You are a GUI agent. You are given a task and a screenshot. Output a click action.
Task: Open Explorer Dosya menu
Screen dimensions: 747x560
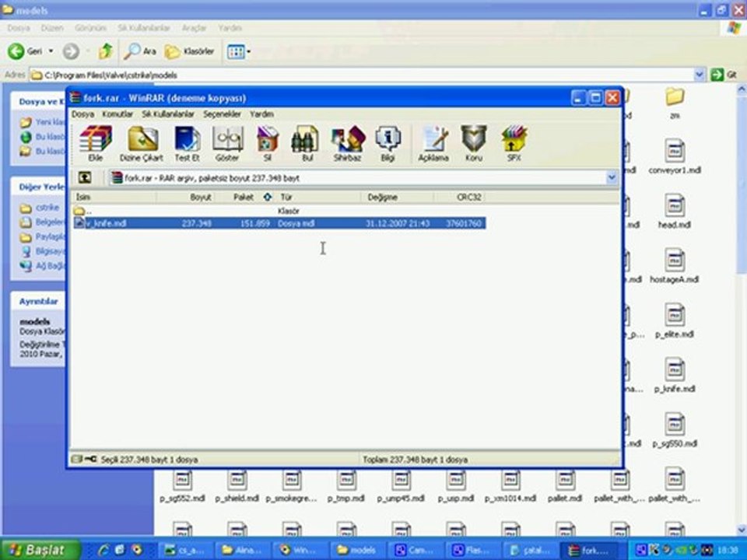tap(18, 28)
